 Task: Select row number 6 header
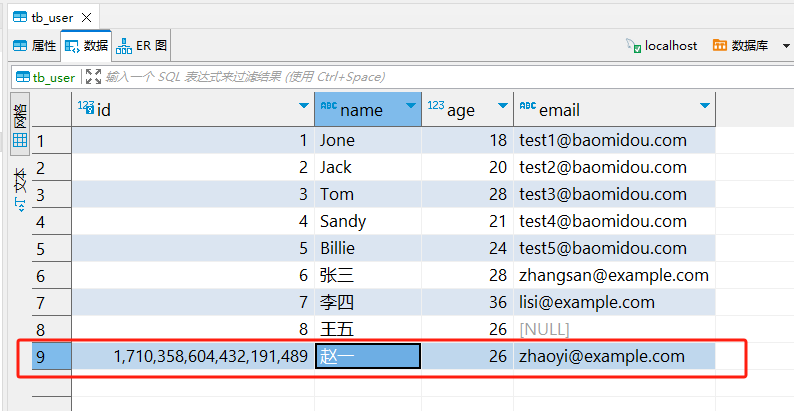[x=52, y=275]
